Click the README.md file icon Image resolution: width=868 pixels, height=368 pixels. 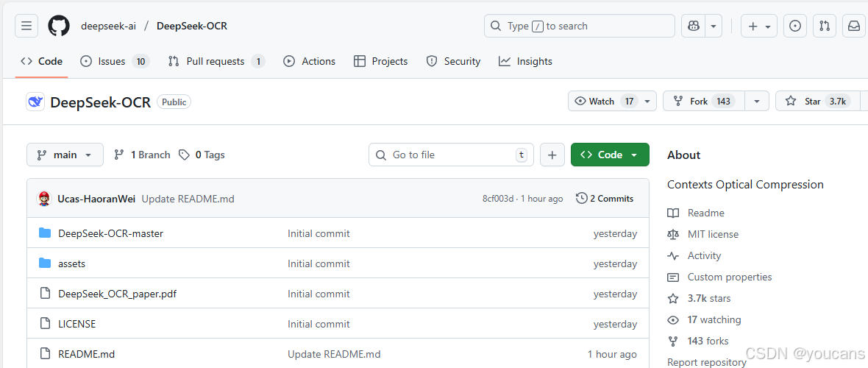point(45,353)
